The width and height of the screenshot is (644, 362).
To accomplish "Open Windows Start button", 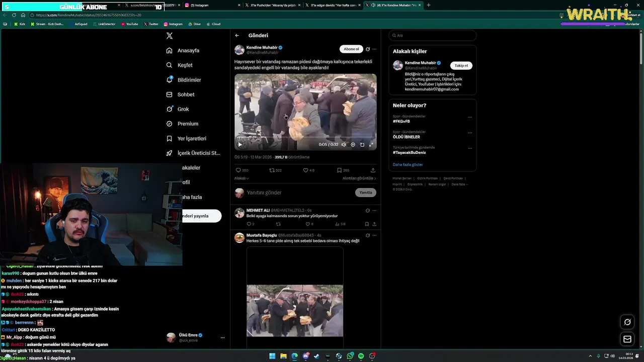I will pyautogui.click(x=272, y=356).
